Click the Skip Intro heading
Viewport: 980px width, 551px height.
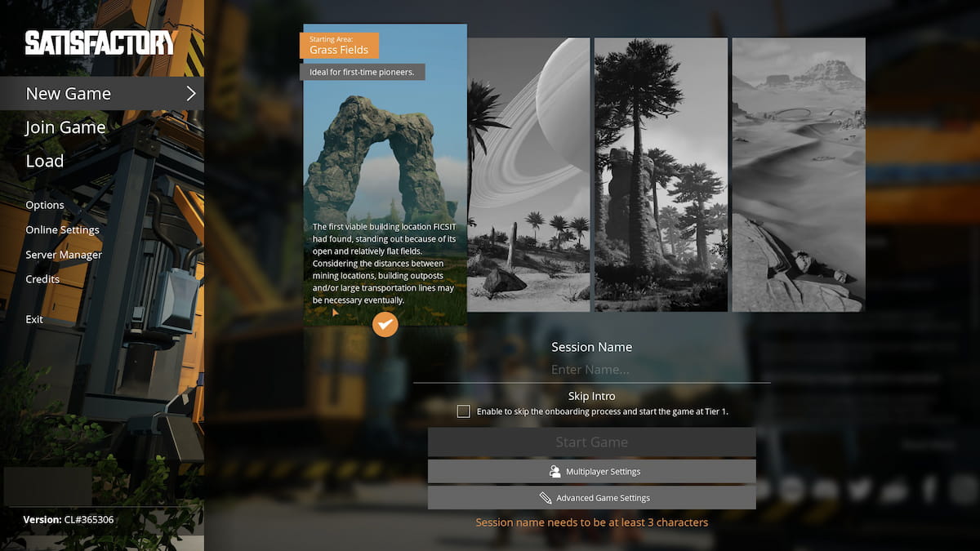coord(591,396)
